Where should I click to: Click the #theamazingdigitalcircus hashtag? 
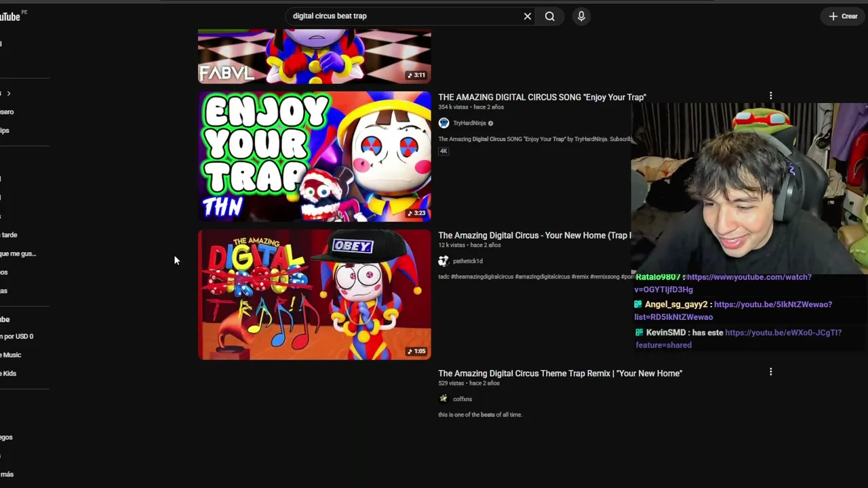pyautogui.click(x=482, y=277)
